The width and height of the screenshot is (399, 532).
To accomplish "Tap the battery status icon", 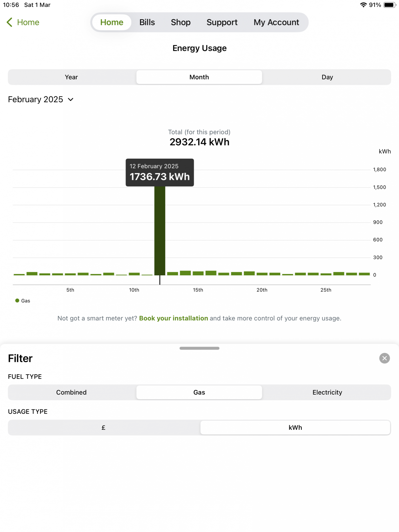I will (390, 5).
